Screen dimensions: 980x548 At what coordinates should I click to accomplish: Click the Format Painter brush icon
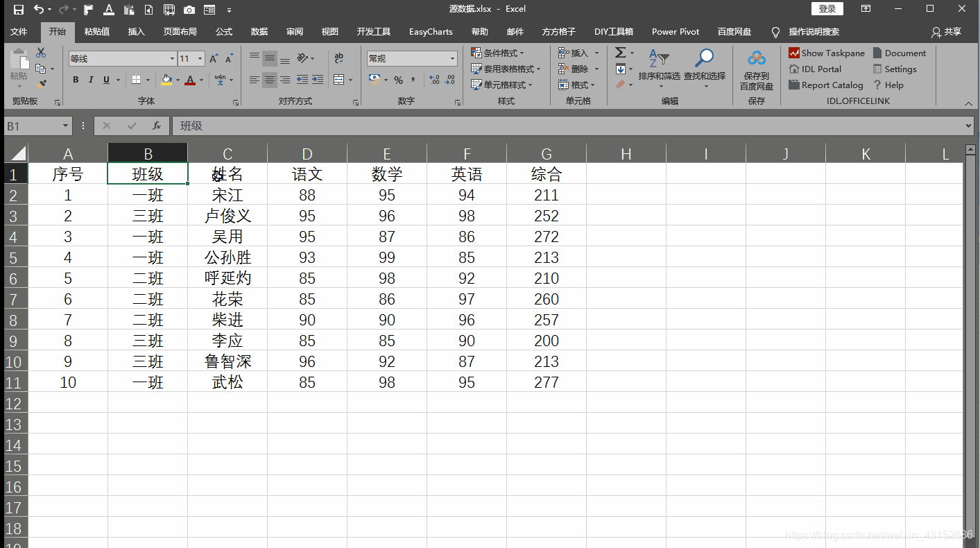click(x=41, y=85)
